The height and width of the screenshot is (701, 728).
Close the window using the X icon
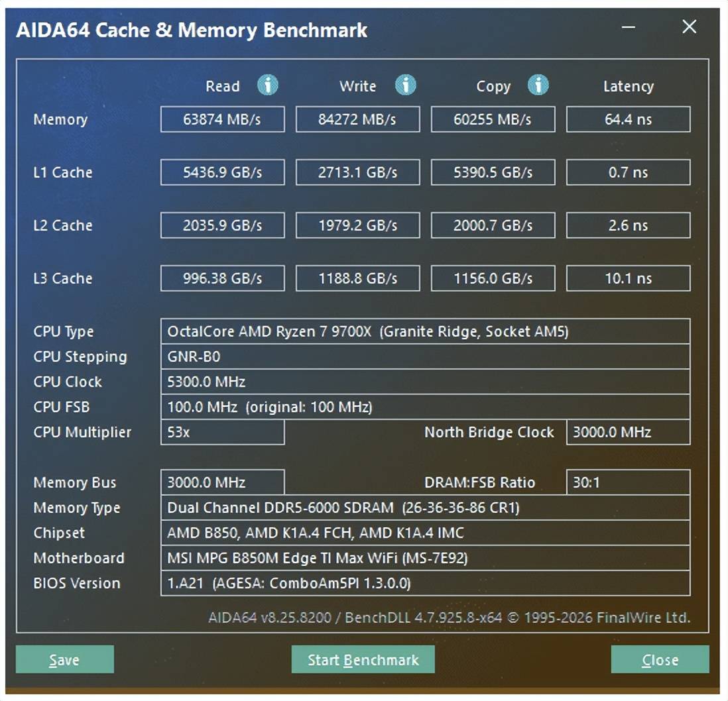[689, 27]
